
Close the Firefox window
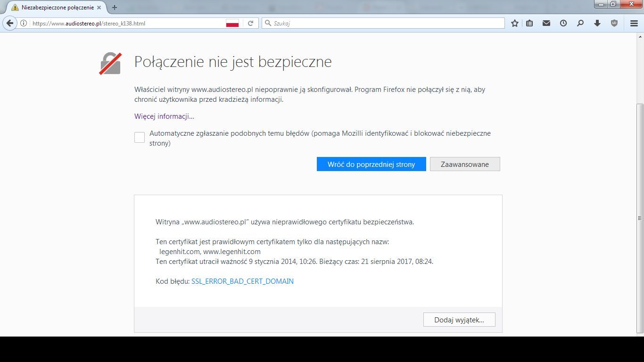click(631, 4)
